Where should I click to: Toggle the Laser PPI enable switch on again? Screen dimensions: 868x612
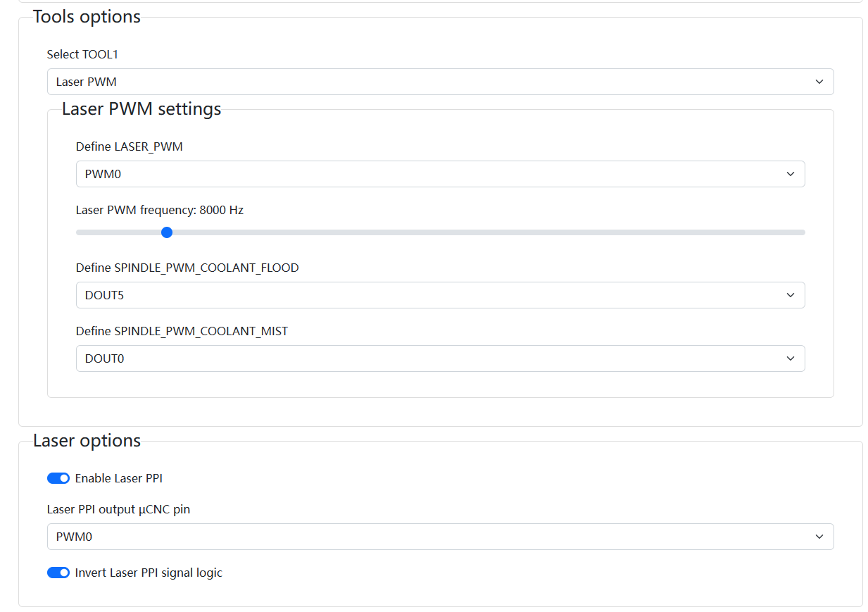point(58,477)
